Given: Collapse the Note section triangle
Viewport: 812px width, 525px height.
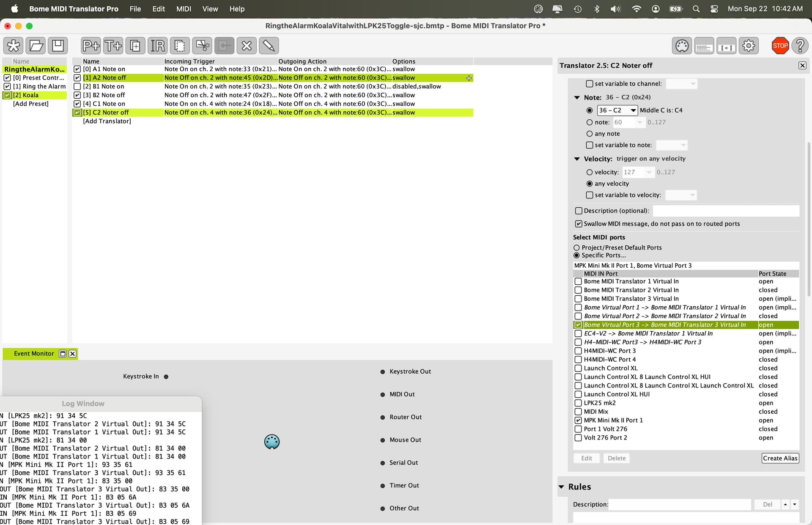Looking at the screenshot, I should tap(577, 97).
